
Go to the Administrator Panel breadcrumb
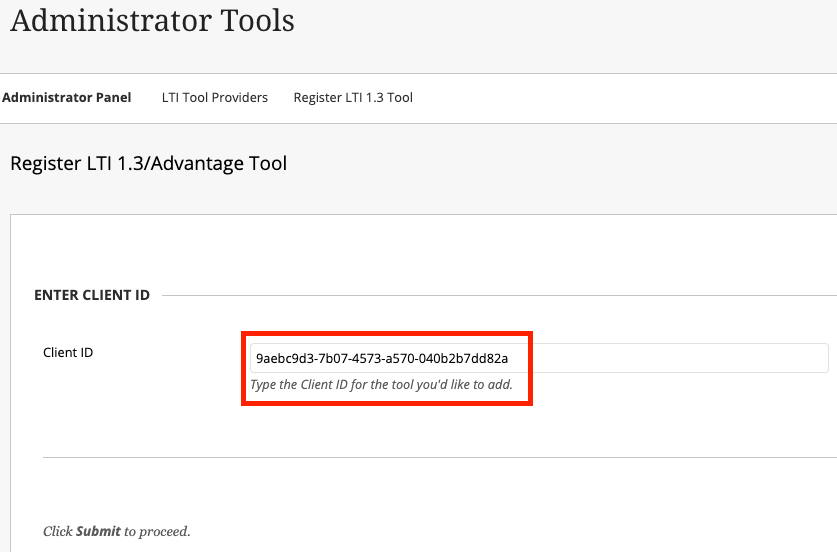click(x=66, y=98)
